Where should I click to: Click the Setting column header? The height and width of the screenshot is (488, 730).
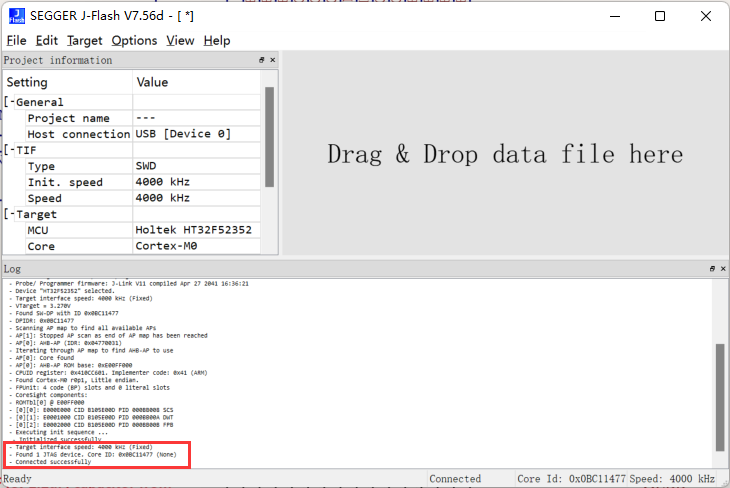(67, 82)
